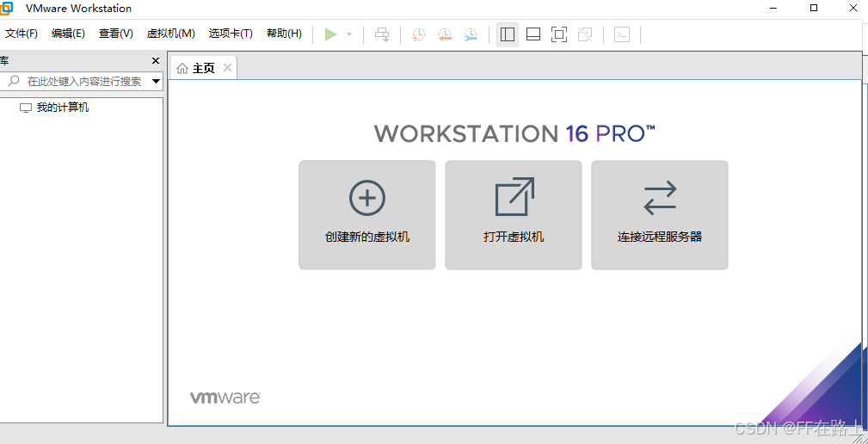868x444 pixels.
Task: Click the console view terminal icon
Action: click(622, 34)
